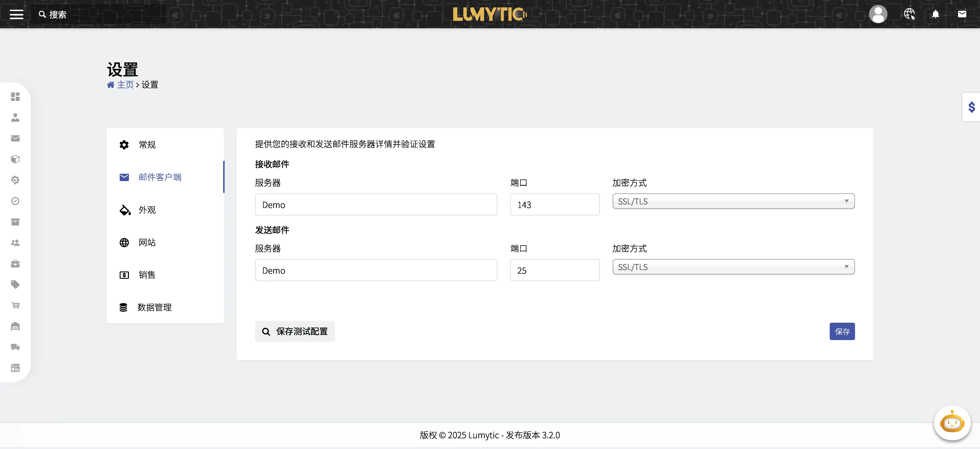Image resolution: width=980 pixels, height=449 pixels.
Task: Switch to the 外观 settings section
Action: [147, 210]
